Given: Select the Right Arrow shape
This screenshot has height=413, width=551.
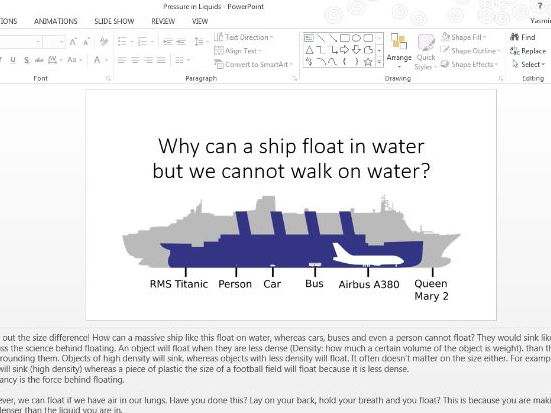Looking at the screenshot, I should (x=345, y=50).
